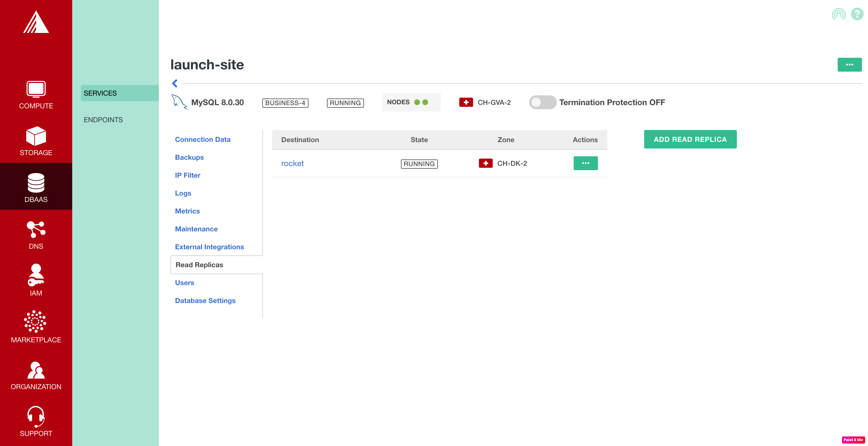
Task: Open the actions menu for rocket replica
Action: 586,163
